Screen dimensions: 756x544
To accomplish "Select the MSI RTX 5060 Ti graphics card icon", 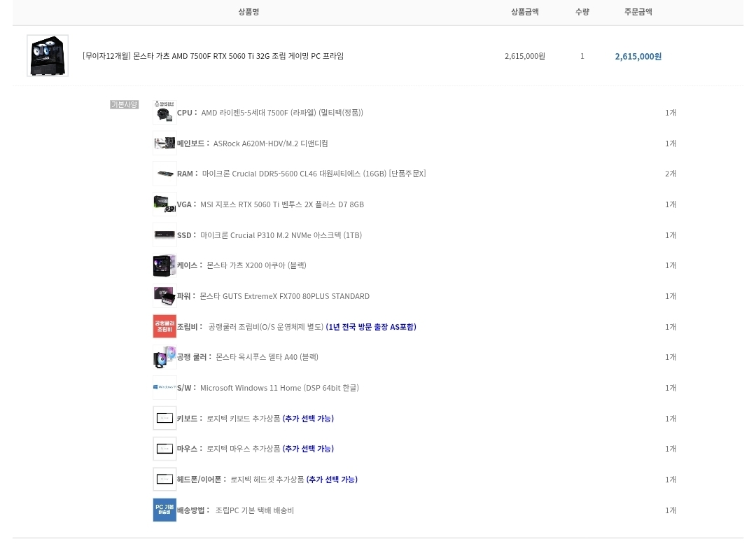I will coord(164,204).
